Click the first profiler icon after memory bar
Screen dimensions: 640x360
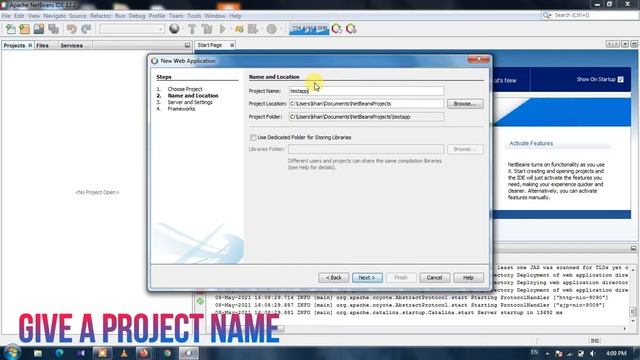tap(337, 29)
